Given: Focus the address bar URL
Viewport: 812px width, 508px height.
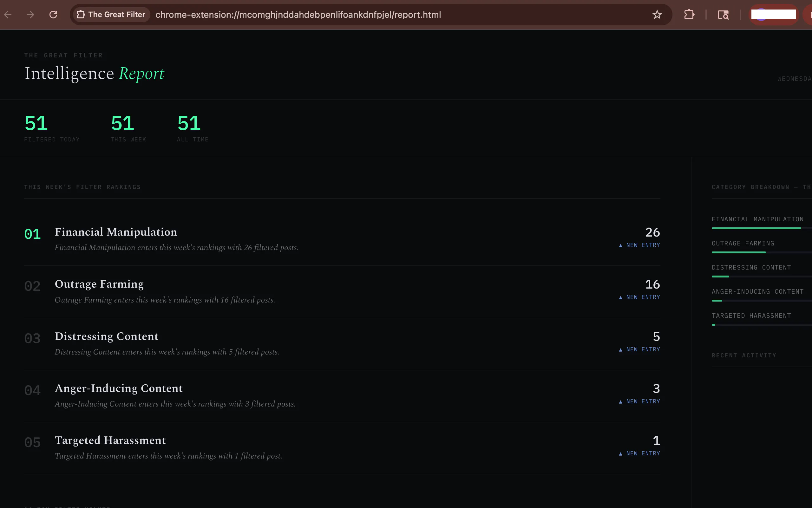Looking at the screenshot, I should [x=298, y=15].
